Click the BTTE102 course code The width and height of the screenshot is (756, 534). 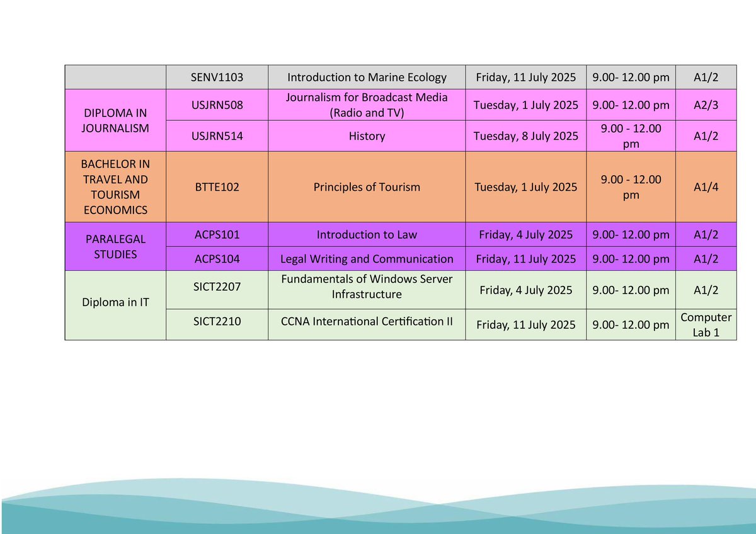click(x=217, y=187)
